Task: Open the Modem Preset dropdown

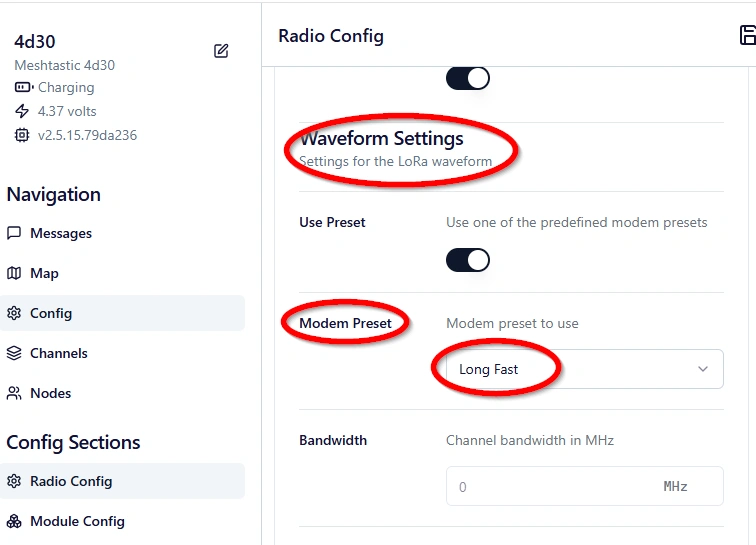Action: click(x=584, y=369)
